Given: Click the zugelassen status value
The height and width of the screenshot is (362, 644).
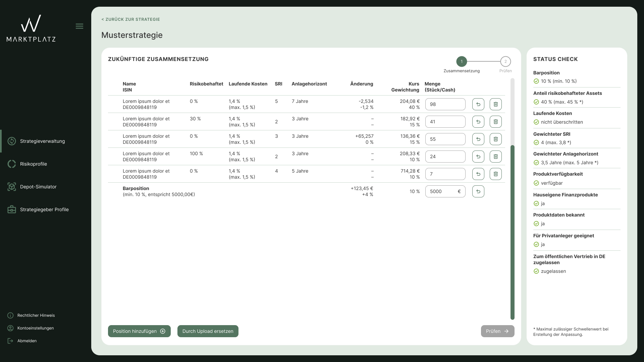Looking at the screenshot, I should pyautogui.click(x=553, y=271).
